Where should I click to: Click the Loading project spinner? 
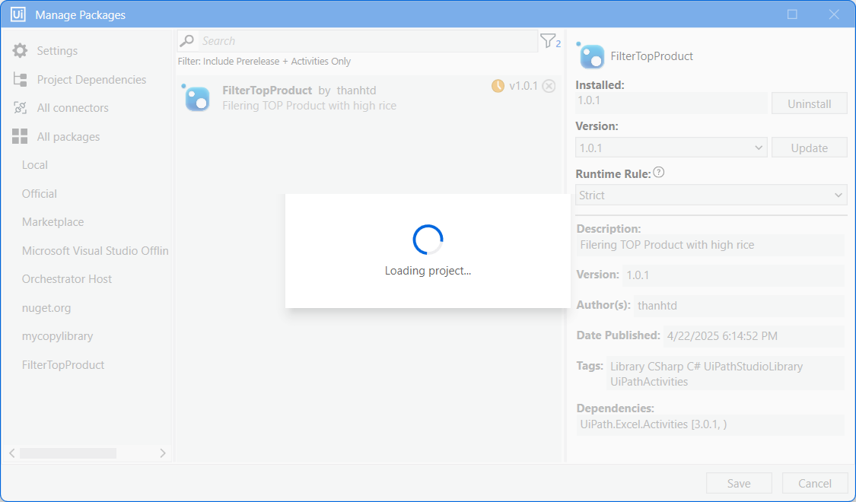[427, 240]
